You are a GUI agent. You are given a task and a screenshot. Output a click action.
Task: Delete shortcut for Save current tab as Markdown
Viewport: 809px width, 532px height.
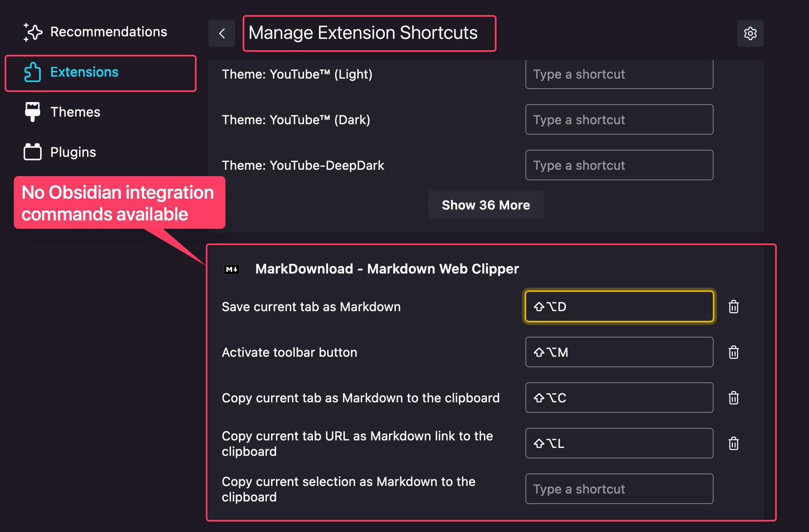734,307
